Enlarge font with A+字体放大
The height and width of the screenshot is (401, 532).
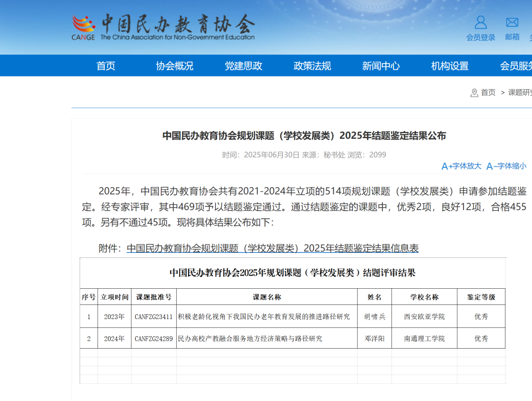pos(461,166)
